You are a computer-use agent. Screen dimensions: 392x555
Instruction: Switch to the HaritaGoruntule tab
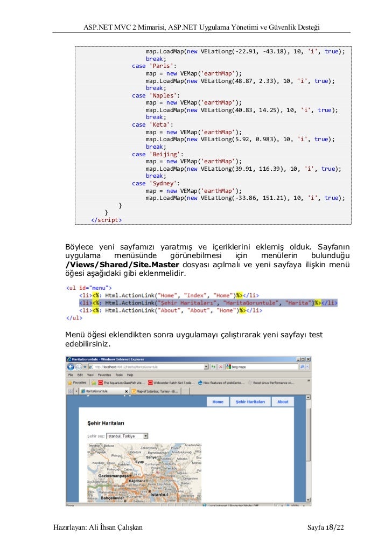click(104, 391)
